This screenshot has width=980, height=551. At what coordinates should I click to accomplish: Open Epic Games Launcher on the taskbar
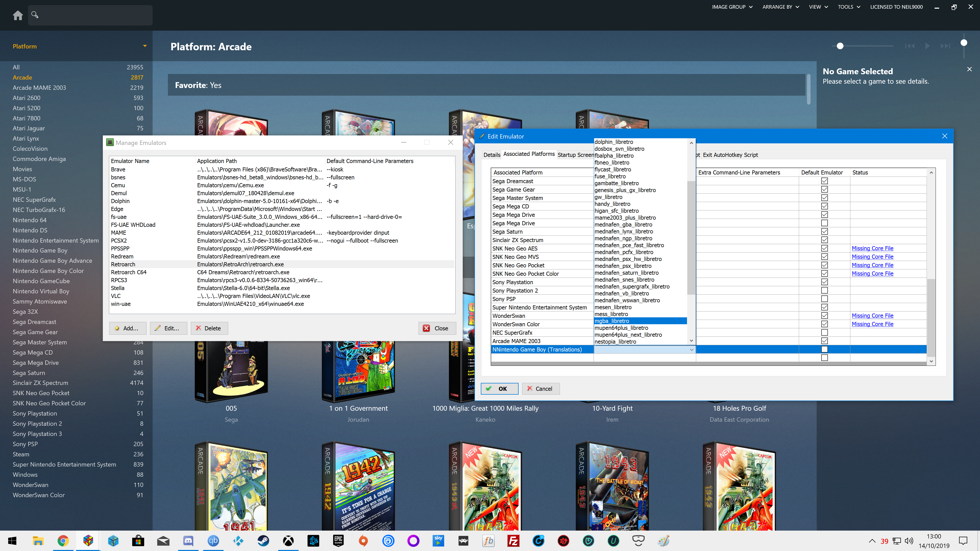(338, 541)
